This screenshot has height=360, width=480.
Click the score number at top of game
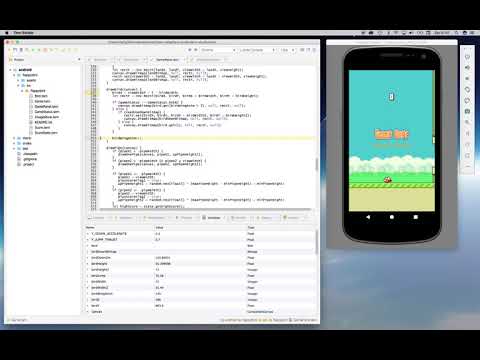pyautogui.click(x=392, y=97)
